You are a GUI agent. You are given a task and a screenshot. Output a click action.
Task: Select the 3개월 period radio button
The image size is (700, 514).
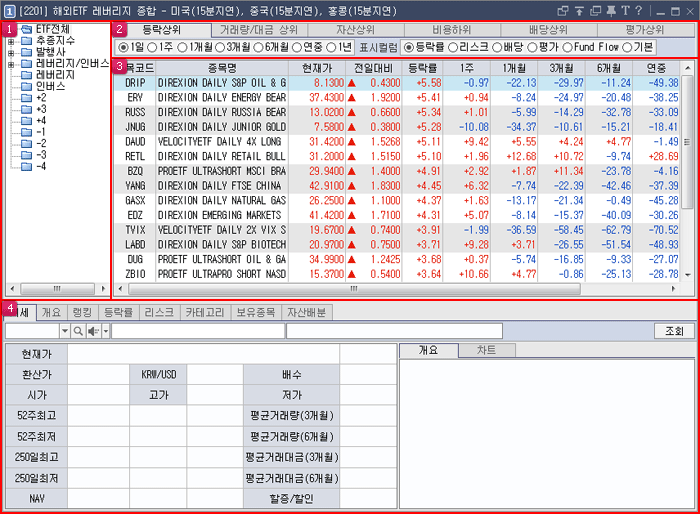[220, 47]
